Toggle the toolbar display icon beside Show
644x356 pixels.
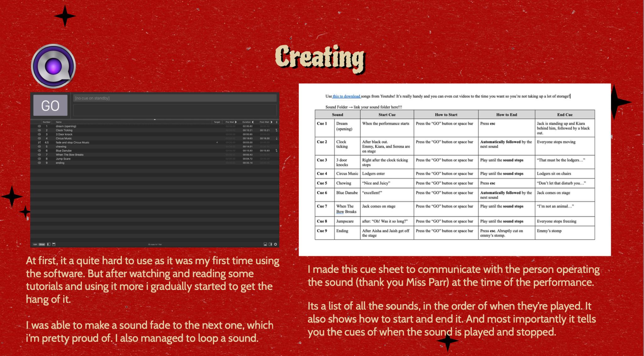(x=54, y=244)
